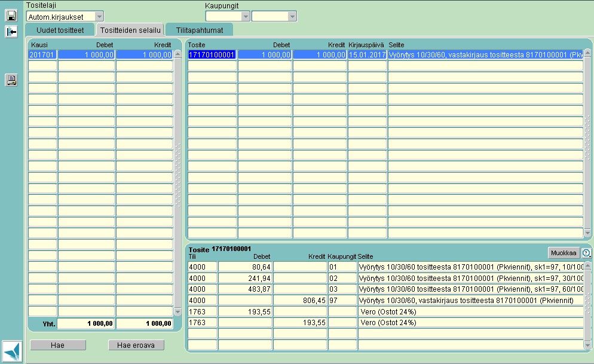Viewport: 594px width, 364px height.
Task: Click scroll down arrow of Kausi list
Action: coord(177,312)
